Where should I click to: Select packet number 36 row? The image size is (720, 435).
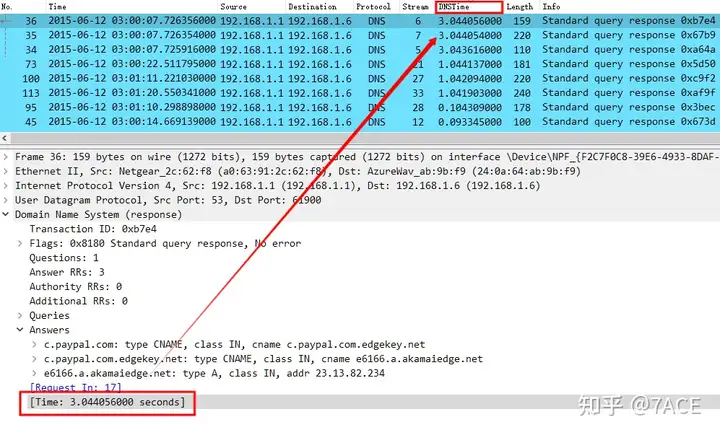coord(360,21)
